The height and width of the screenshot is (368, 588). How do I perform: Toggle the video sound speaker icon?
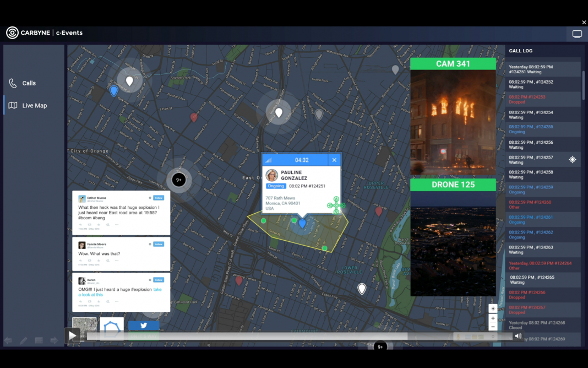[x=518, y=336]
